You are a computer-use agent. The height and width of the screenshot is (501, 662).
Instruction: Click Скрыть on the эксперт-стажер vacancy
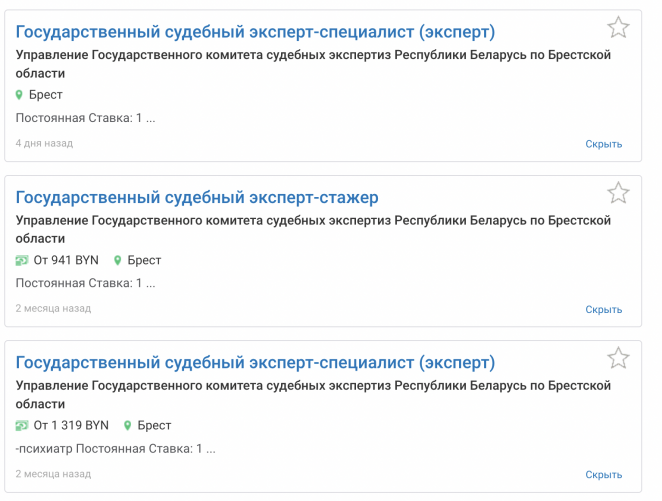click(603, 309)
